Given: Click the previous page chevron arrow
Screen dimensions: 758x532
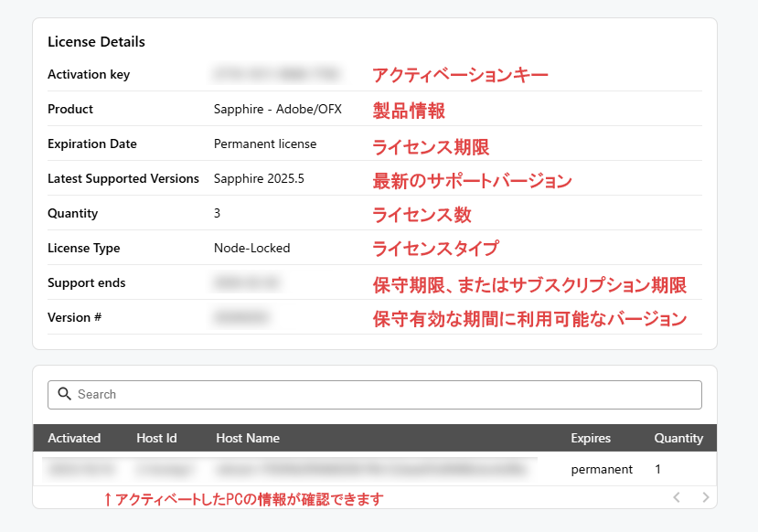Looking at the screenshot, I should [x=677, y=497].
